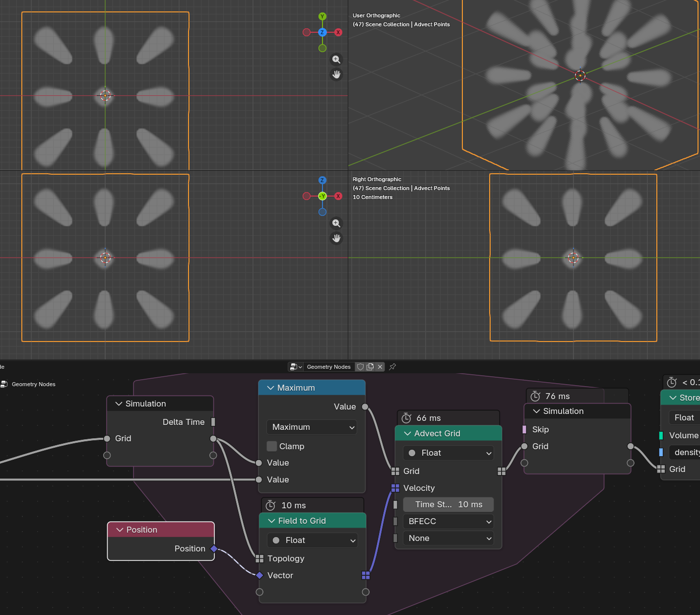The height and width of the screenshot is (615, 700).
Task: Open the Float data type dropdown in Advect Grid
Action: point(448,453)
